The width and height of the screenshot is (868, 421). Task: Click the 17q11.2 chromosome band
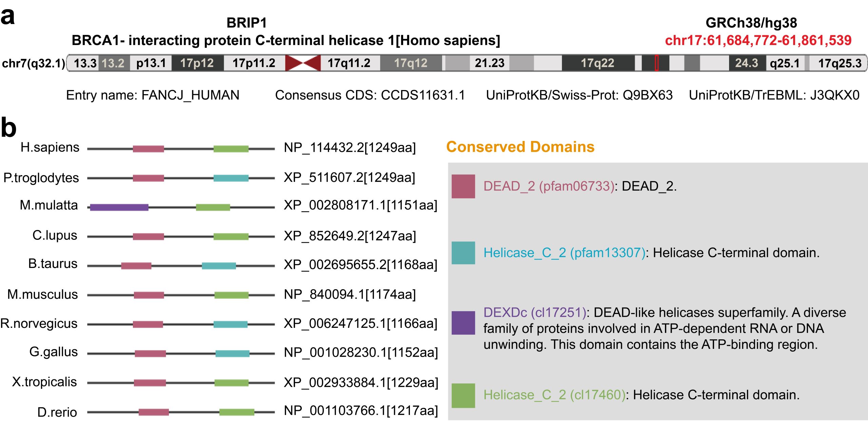tap(349, 63)
